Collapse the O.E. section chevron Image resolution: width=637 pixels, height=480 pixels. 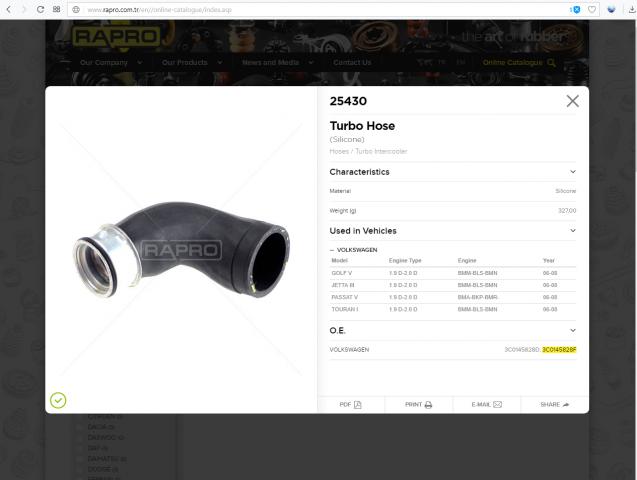573,330
